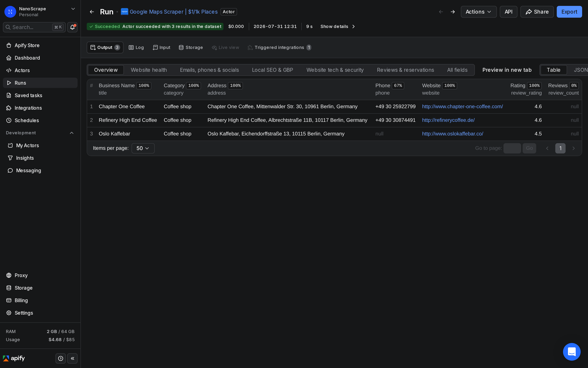Focus the Search field in sidebar
The height and width of the screenshot is (368, 588).
click(34, 27)
